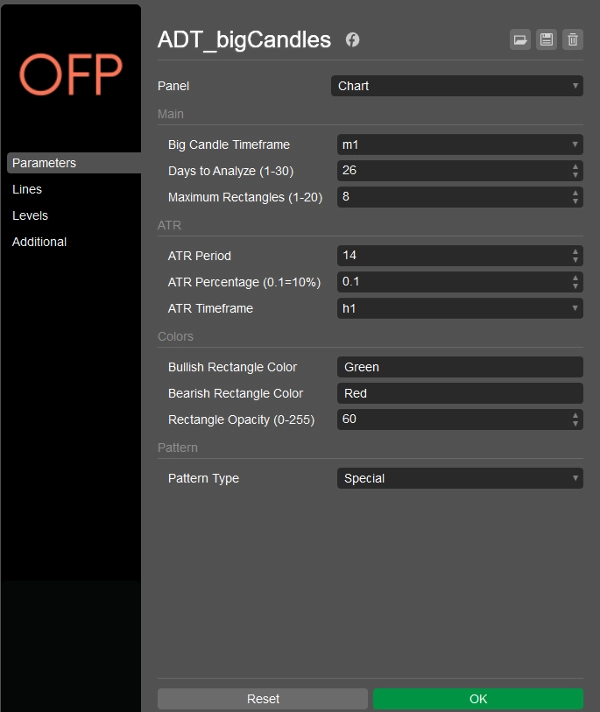
Task: Click the Facebook icon beside the title
Action: [353, 40]
